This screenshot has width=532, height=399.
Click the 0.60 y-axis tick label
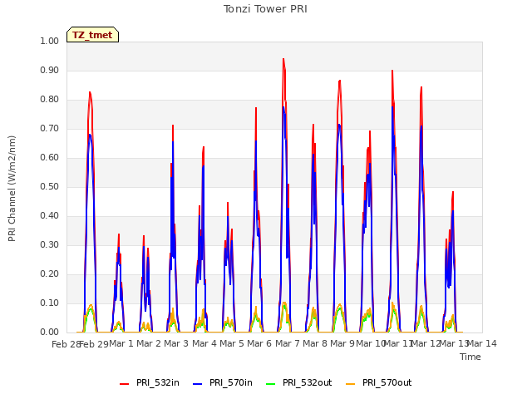(x=50, y=157)
